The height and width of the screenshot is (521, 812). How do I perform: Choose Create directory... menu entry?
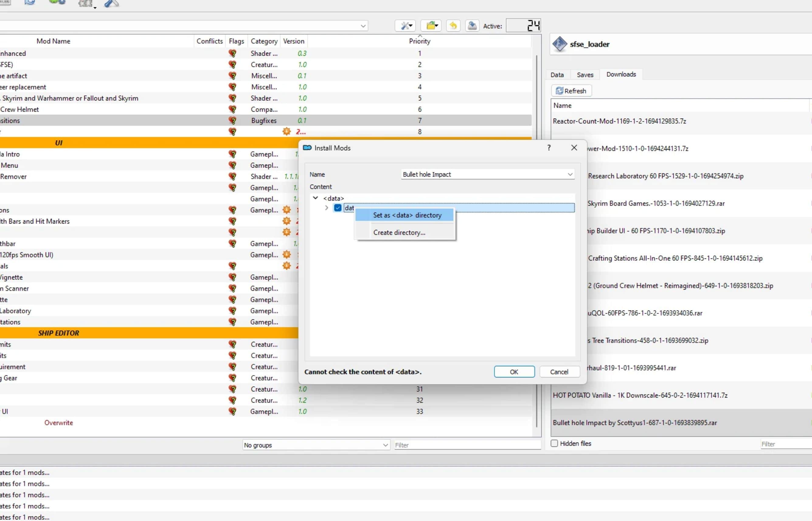click(399, 232)
